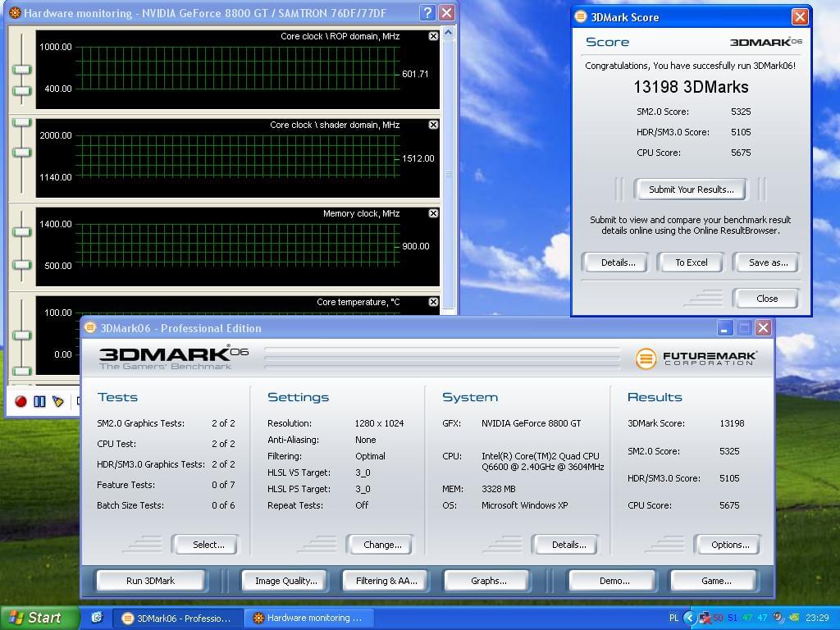The height and width of the screenshot is (630, 840).
Task: Start logging with the red record icon
Action: point(21,401)
